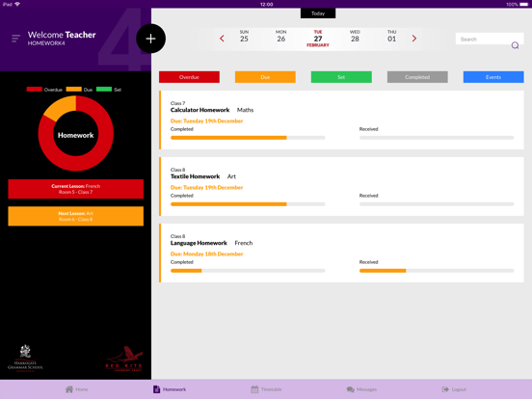Click Language Homework Received progress bar
Image resolution: width=532 pixels, height=399 pixels.
[x=437, y=271]
